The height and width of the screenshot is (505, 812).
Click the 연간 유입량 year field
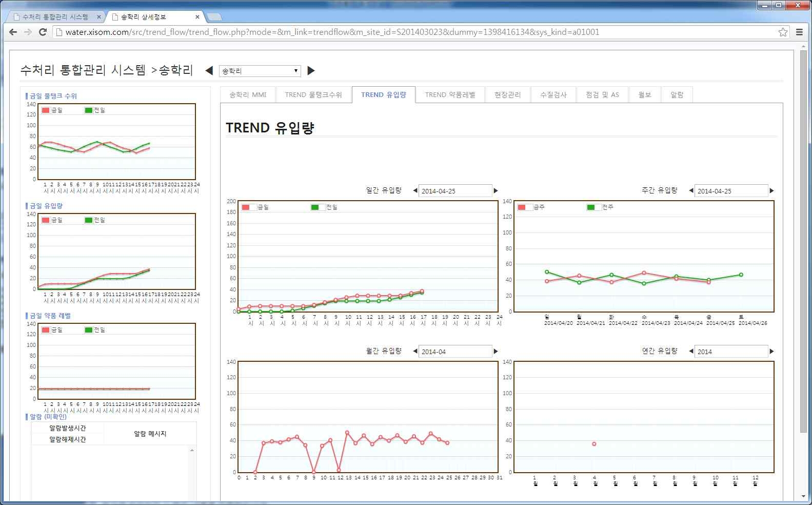click(x=731, y=352)
